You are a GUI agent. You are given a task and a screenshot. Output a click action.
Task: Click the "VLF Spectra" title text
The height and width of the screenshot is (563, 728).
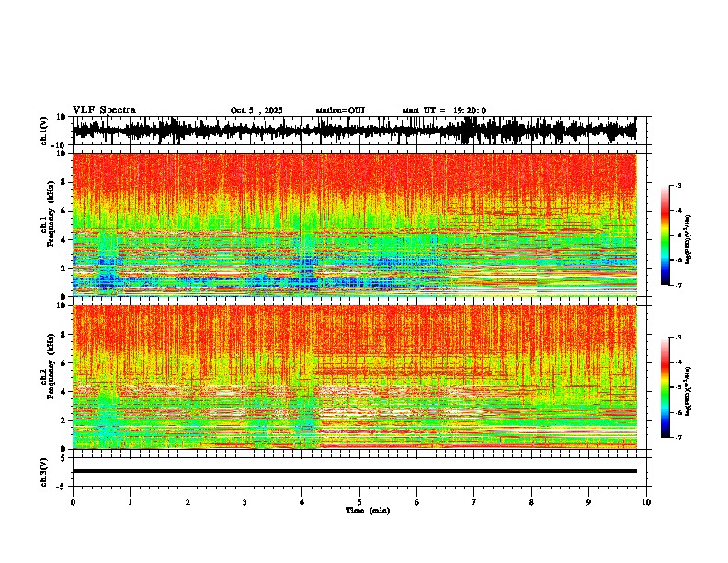click(x=104, y=110)
